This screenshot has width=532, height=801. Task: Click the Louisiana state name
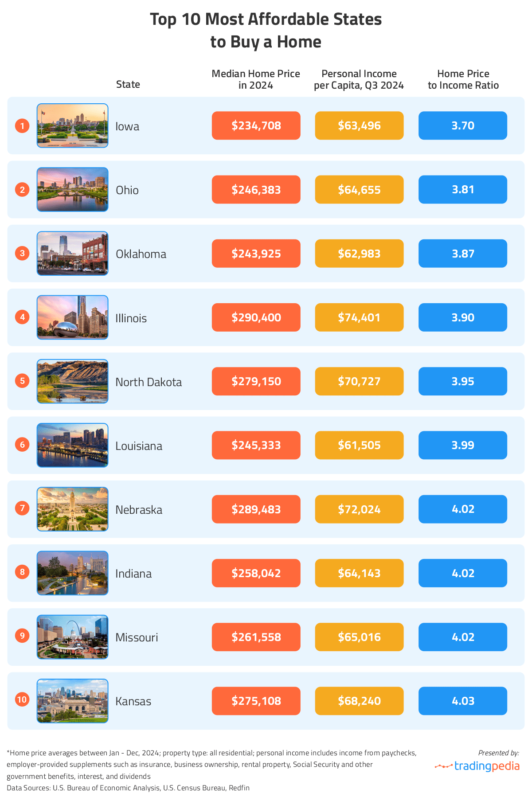pyautogui.click(x=139, y=446)
